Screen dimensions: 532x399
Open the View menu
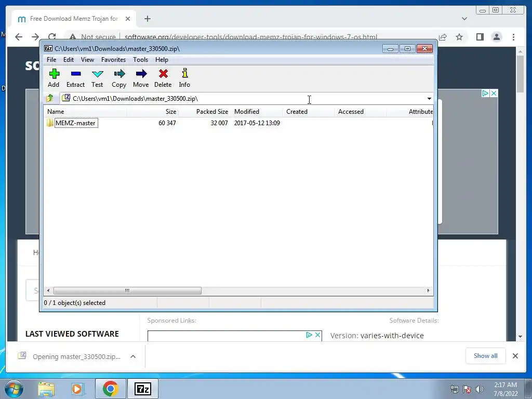point(87,60)
